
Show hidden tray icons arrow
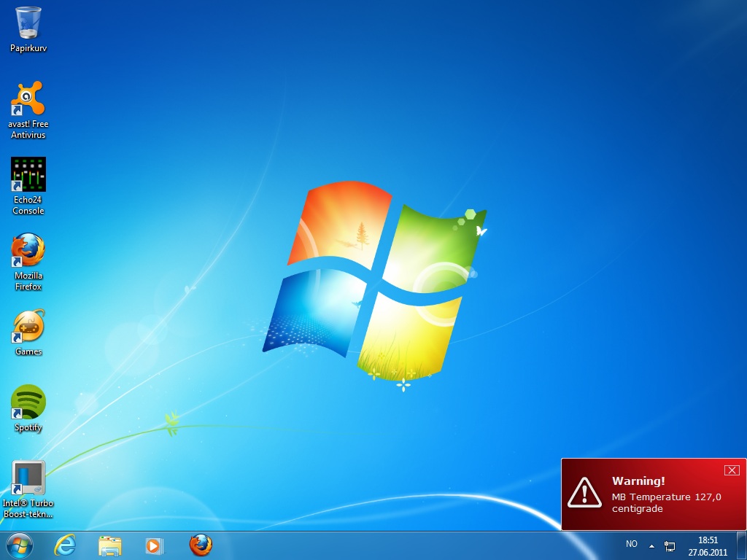pos(651,546)
